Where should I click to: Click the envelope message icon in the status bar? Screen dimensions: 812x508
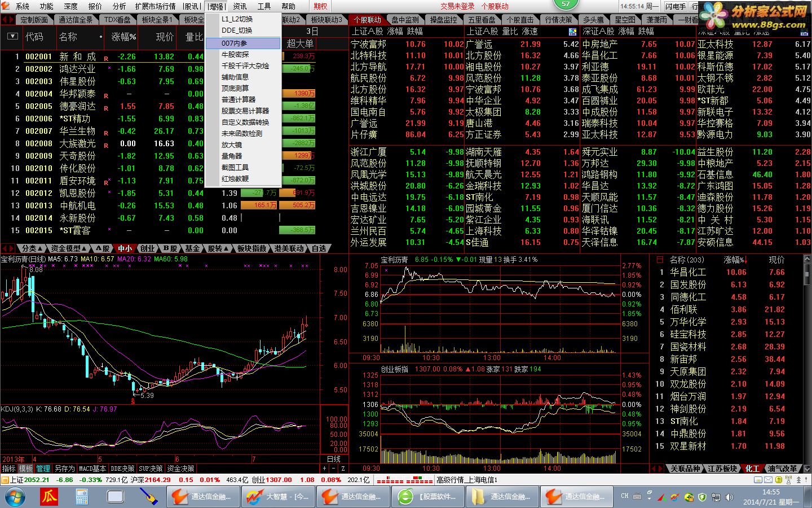(769, 480)
